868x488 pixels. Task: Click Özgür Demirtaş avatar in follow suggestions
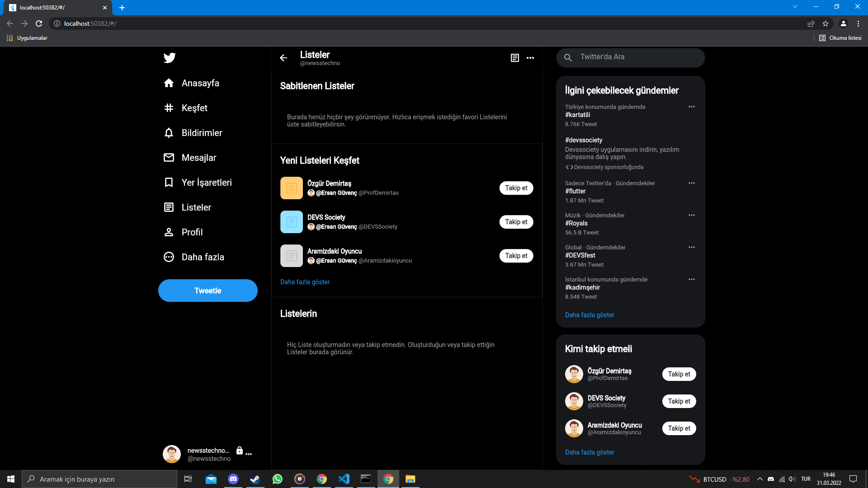tap(574, 374)
